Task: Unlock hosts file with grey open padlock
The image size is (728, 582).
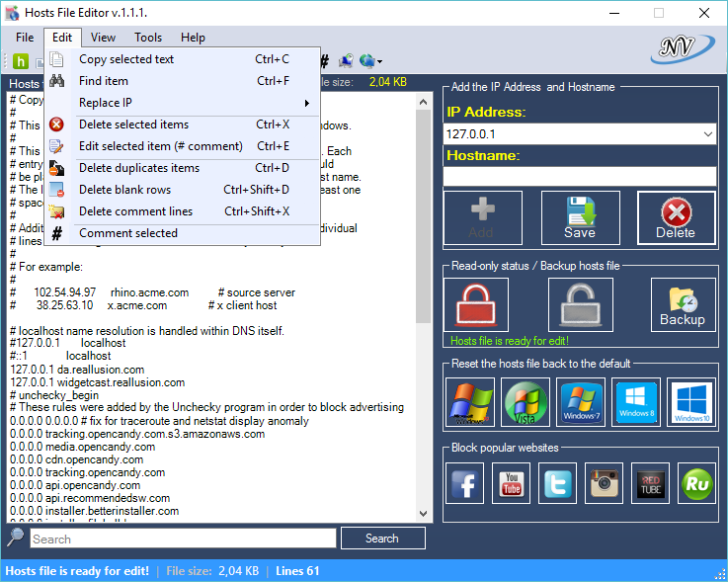Action: (x=580, y=304)
